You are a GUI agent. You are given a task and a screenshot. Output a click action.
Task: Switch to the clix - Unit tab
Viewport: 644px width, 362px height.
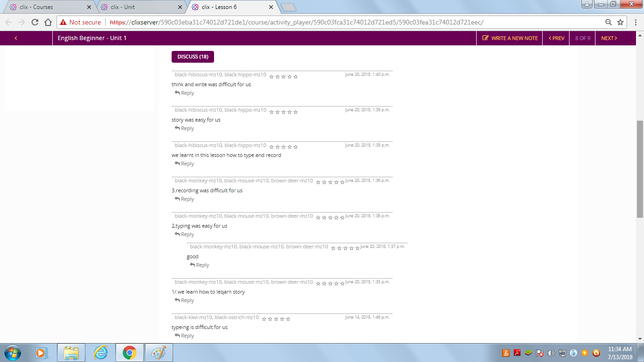coord(139,7)
